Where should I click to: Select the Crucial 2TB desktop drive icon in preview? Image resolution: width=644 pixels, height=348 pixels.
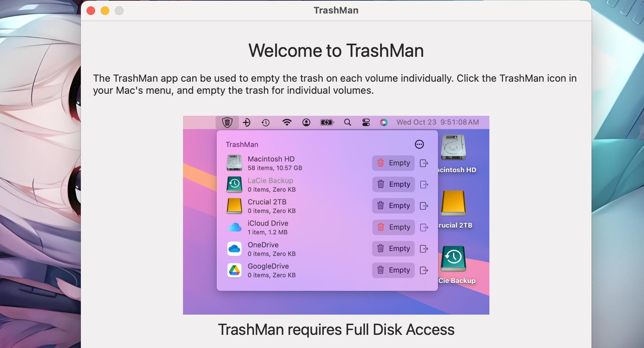(453, 203)
